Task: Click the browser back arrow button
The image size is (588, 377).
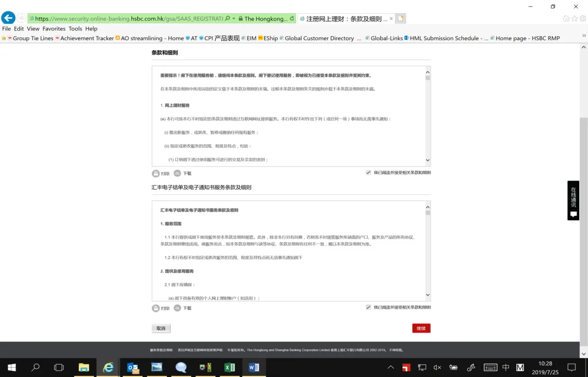Action: click(x=8, y=18)
